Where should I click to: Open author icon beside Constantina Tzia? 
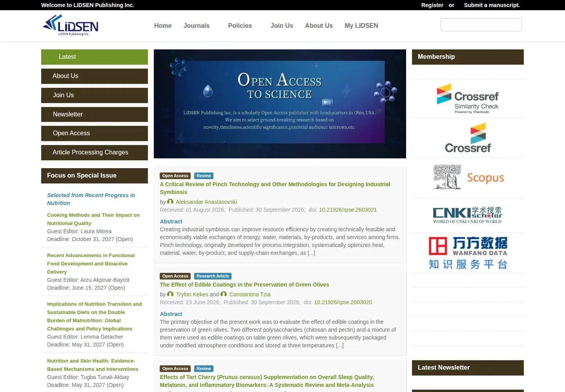[224, 294]
